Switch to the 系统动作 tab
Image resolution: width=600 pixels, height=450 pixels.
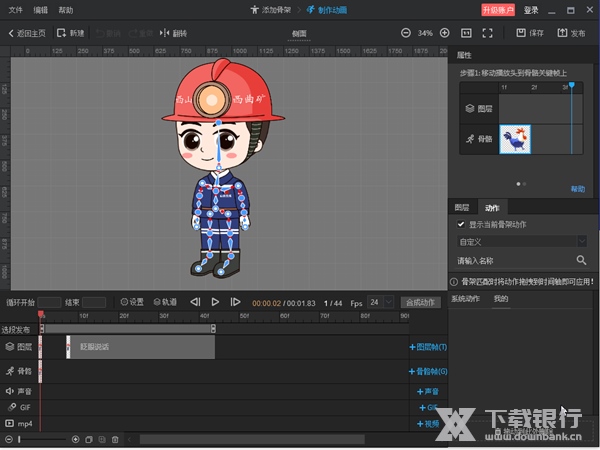[466, 299]
